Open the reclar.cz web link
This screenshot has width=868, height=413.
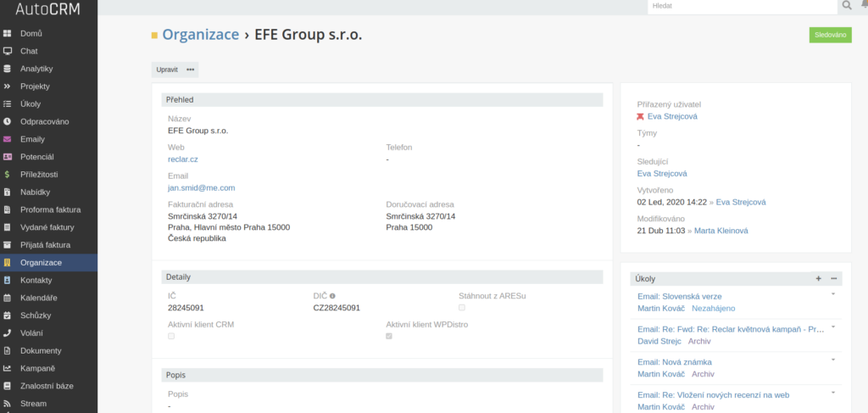[183, 159]
